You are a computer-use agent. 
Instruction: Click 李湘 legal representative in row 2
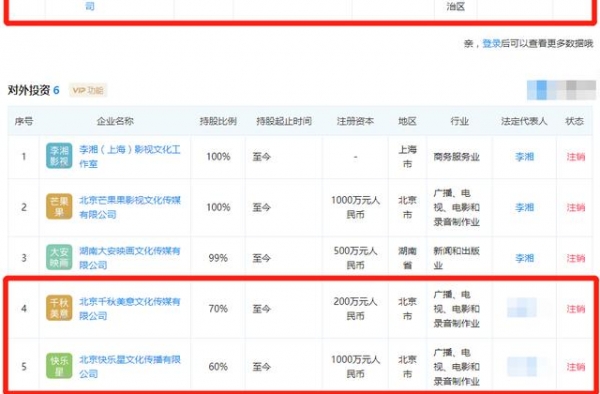point(524,207)
